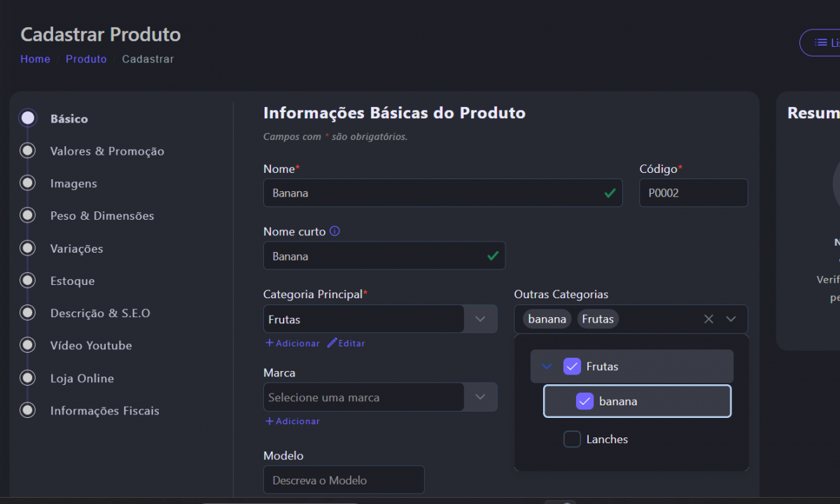Click the plus Adicionar icon under Categoria Principal

(x=269, y=343)
